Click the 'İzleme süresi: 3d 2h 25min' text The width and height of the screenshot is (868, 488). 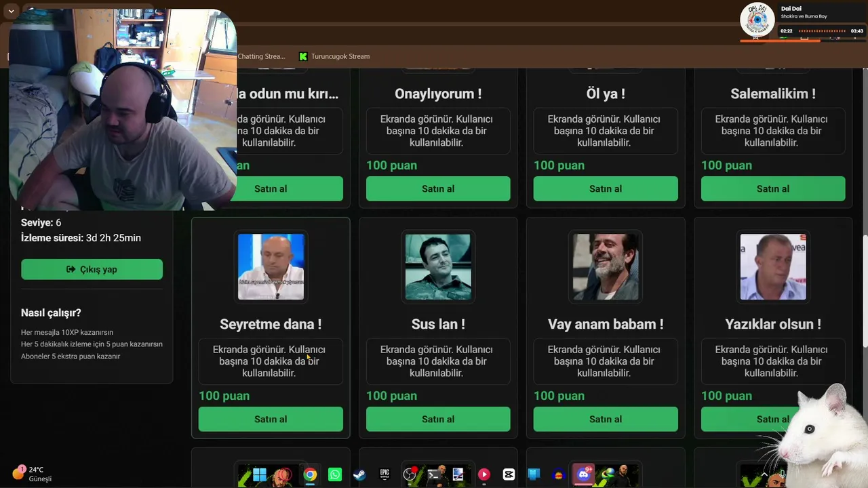tap(81, 238)
